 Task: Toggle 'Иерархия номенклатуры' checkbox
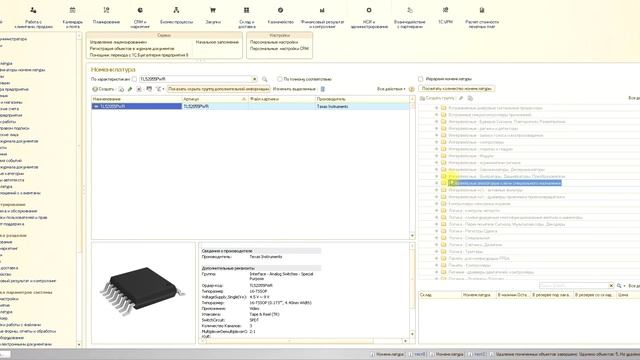coord(421,79)
